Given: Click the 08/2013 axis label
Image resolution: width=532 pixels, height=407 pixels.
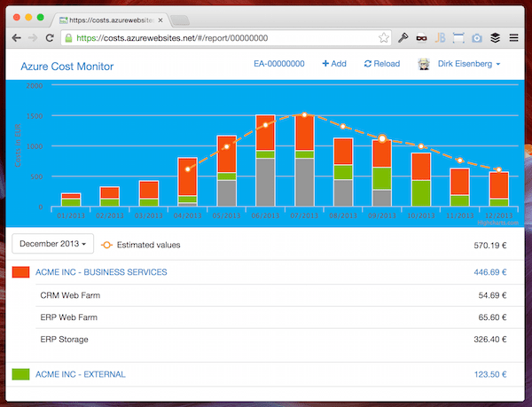Looking at the screenshot, I should [343, 215].
